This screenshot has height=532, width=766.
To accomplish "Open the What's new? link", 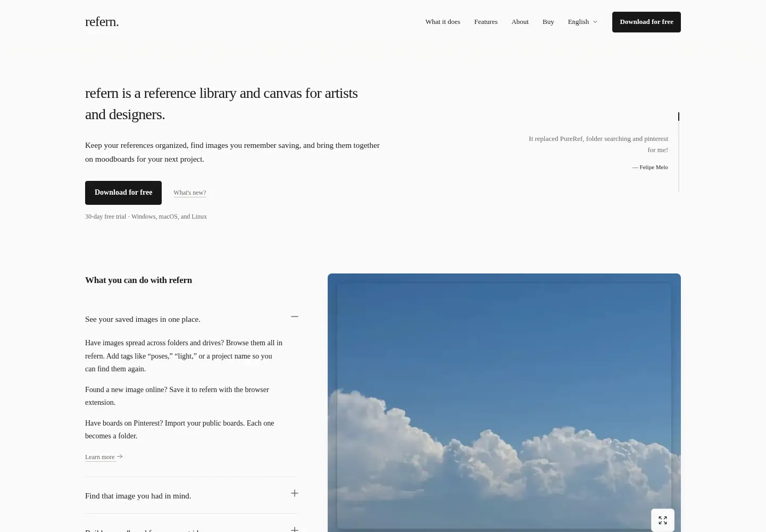I will [189, 193].
